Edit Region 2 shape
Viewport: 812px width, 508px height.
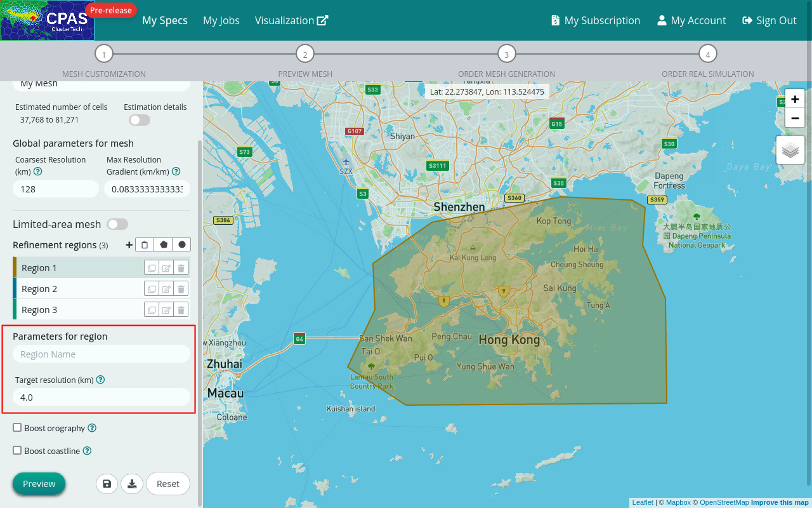click(166, 289)
